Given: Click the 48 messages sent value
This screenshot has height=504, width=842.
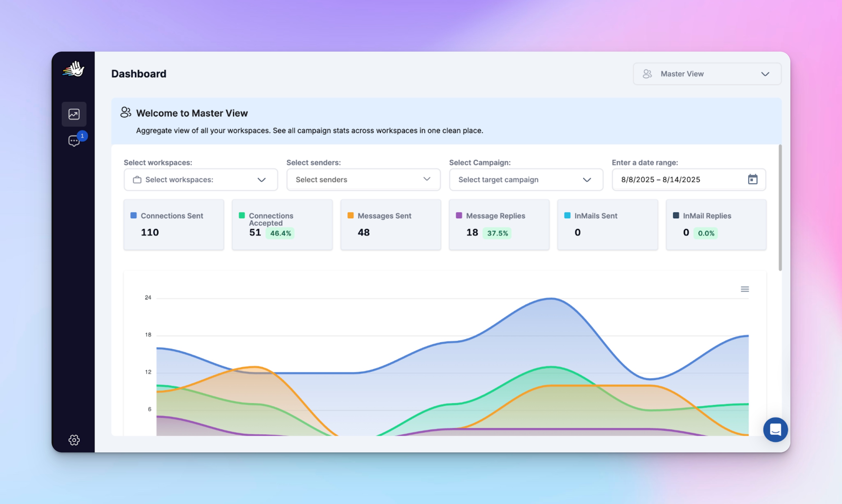Looking at the screenshot, I should click(363, 232).
